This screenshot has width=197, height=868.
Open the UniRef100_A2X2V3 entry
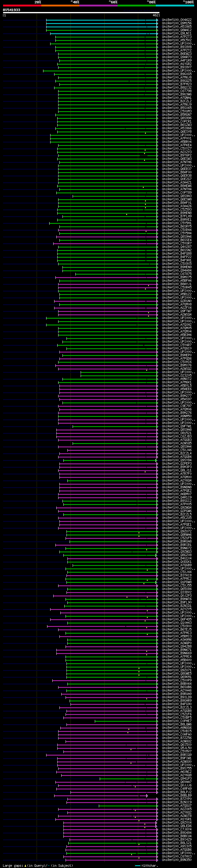(x=177, y=152)
